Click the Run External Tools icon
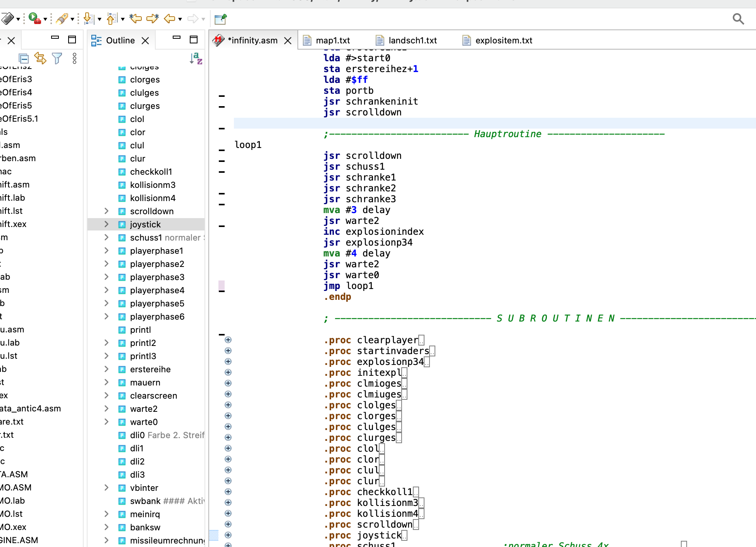The image size is (756, 547). coord(34,19)
